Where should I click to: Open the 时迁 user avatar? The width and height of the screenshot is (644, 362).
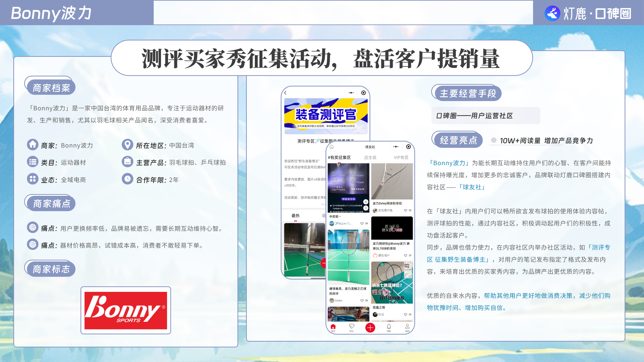[375, 314]
